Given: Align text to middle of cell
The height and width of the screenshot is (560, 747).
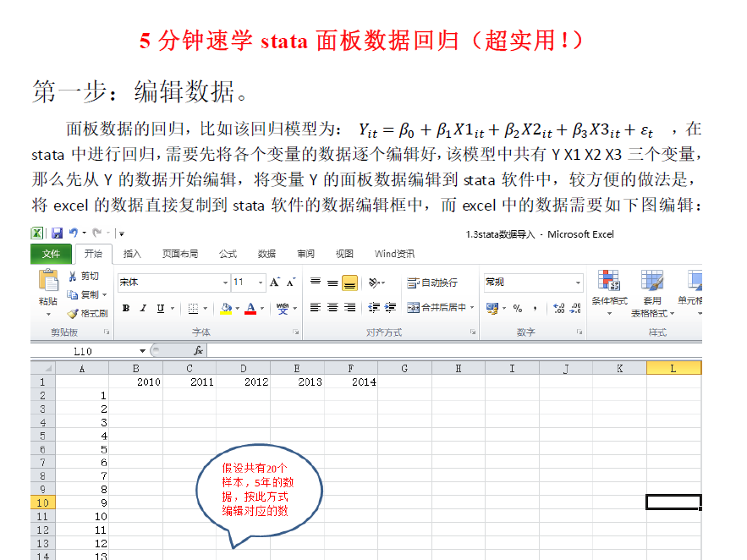Looking at the screenshot, I should [332, 283].
